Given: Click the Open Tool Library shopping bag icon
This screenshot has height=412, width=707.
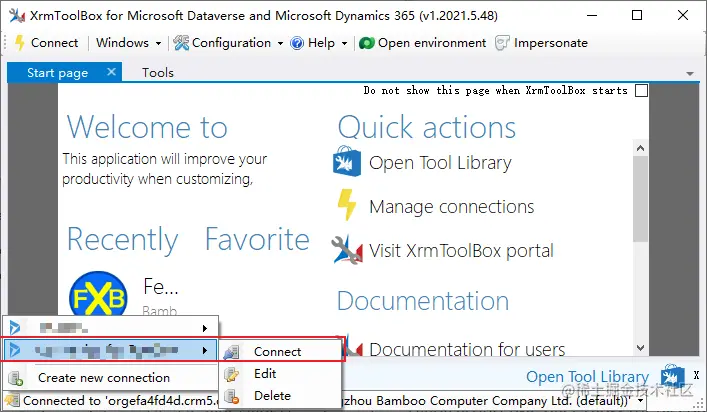Looking at the screenshot, I should coord(347,161).
